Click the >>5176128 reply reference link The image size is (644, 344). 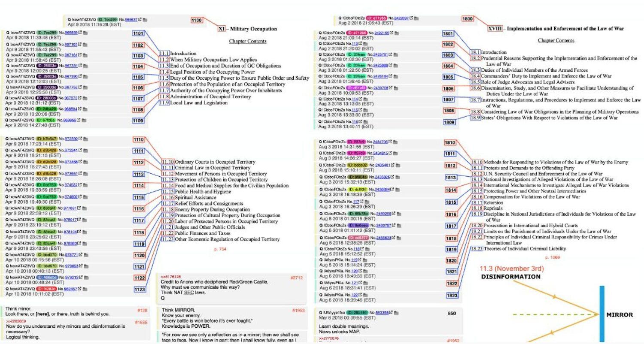[x=170, y=277]
